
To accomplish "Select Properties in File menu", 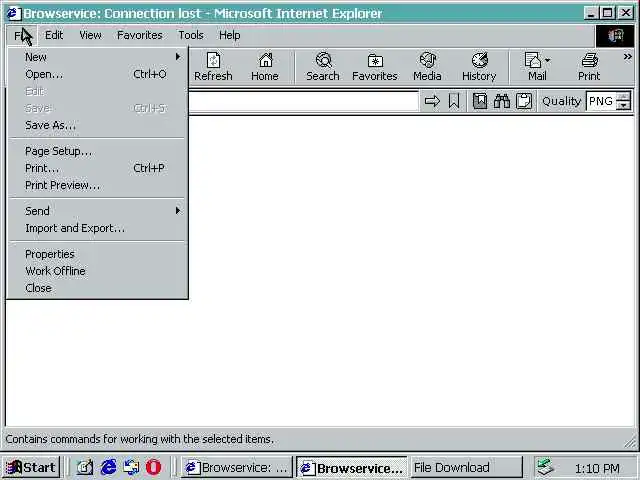I will click(x=97, y=254).
